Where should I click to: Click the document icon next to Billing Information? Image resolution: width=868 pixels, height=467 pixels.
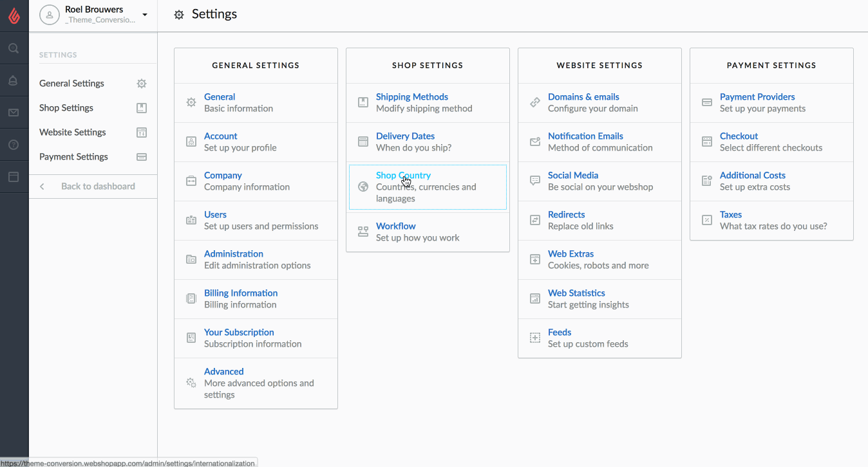pos(191,298)
